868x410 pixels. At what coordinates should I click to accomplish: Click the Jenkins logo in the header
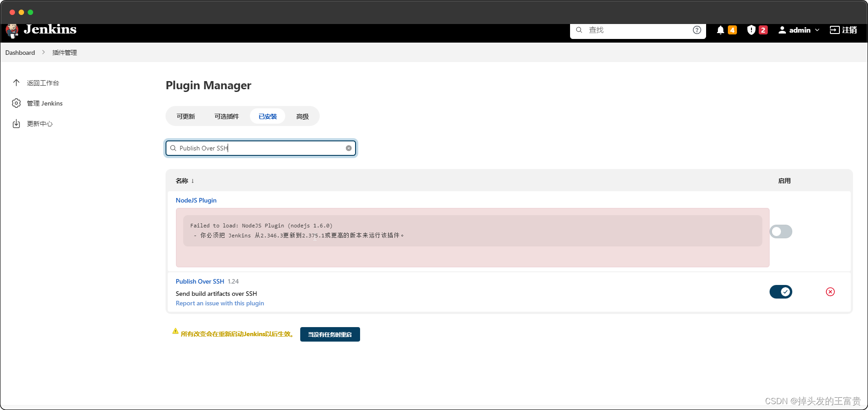pyautogui.click(x=41, y=30)
